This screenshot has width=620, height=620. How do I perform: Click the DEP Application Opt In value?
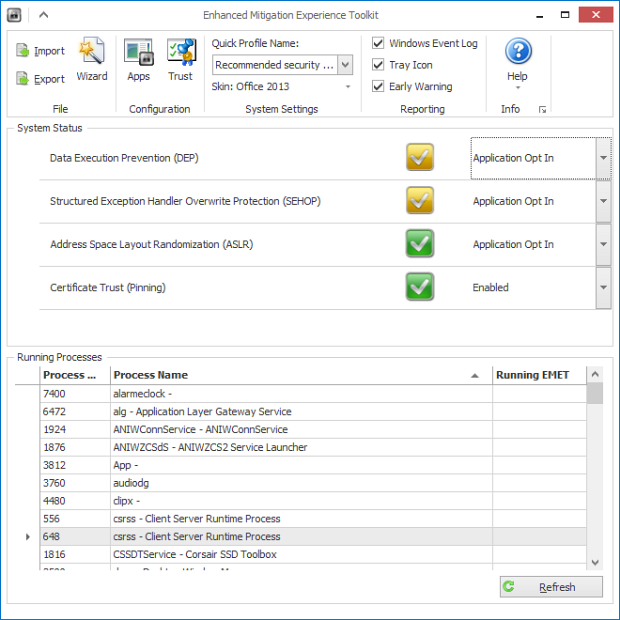(x=513, y=158)
